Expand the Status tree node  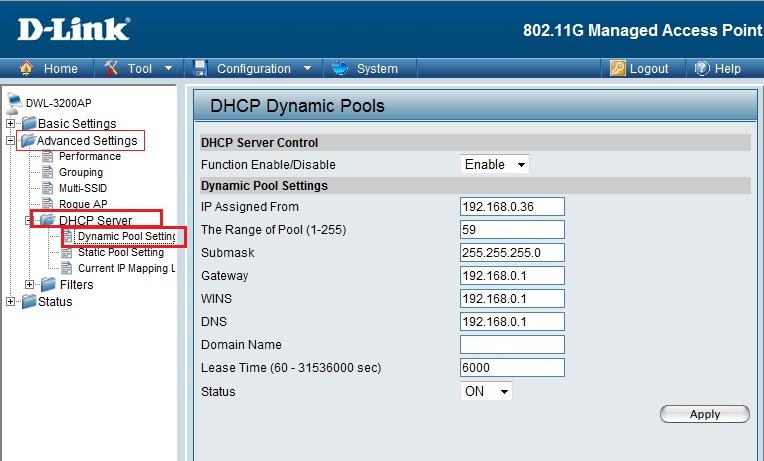(10, 302)
